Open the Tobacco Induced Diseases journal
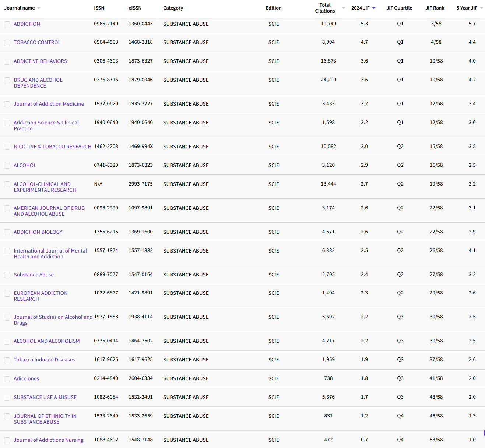Image resolution: width=485 pixels, height=448 pixels. coord(44,360)
